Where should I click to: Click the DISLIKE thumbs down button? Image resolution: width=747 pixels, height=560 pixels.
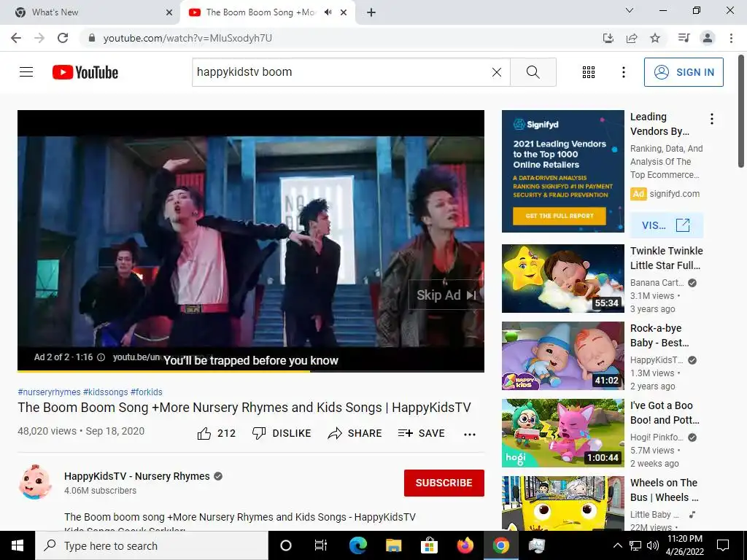click(x=282, y=433)
